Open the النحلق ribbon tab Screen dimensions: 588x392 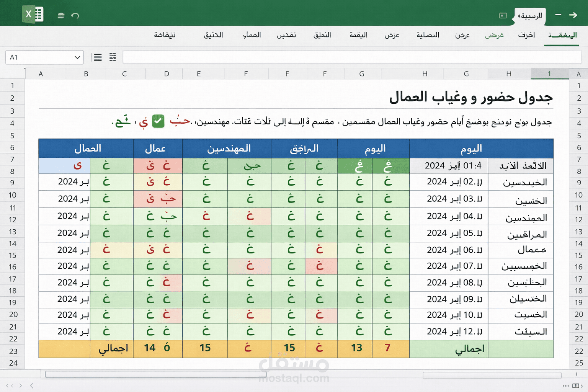tap(322, 35)
